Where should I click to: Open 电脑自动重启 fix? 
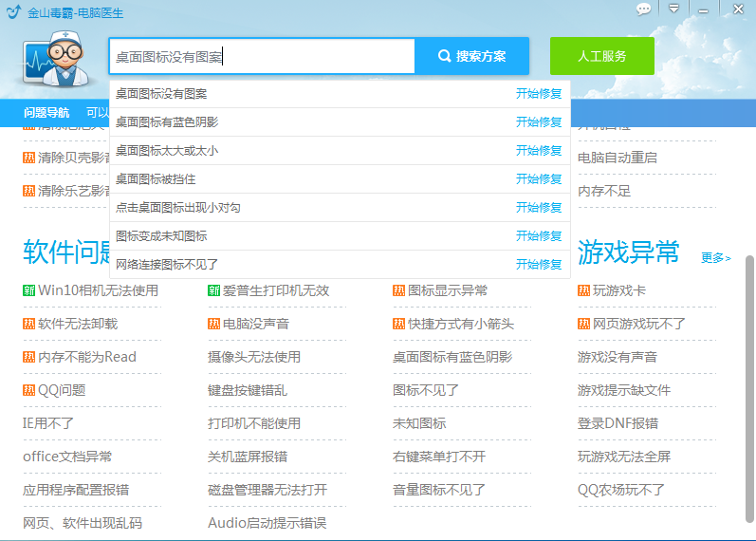click(x=618, y=158)
